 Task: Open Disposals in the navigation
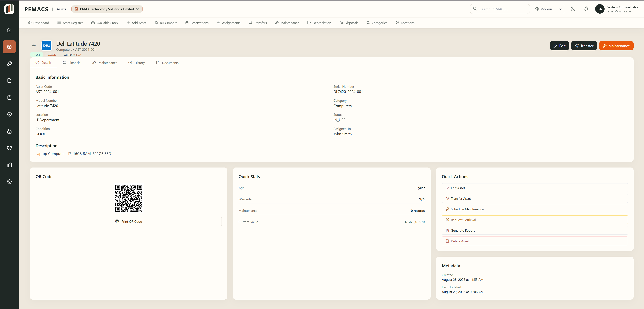tap(349, 23)
